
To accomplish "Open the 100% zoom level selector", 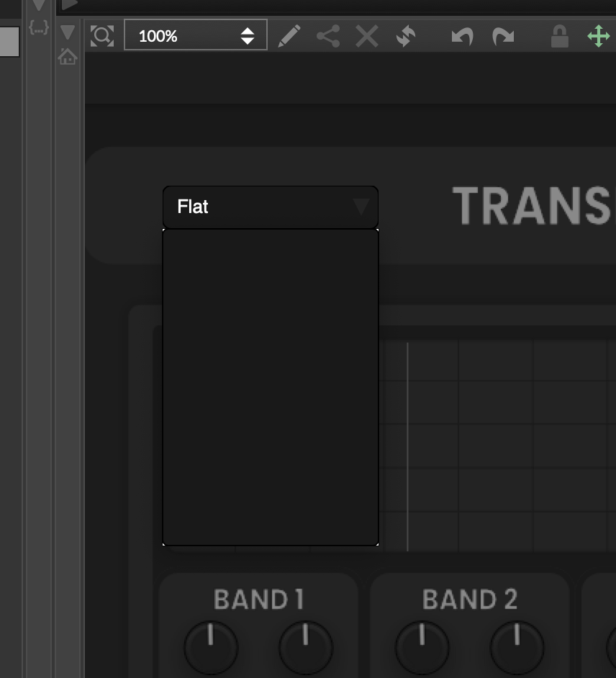I will (196, 35).
